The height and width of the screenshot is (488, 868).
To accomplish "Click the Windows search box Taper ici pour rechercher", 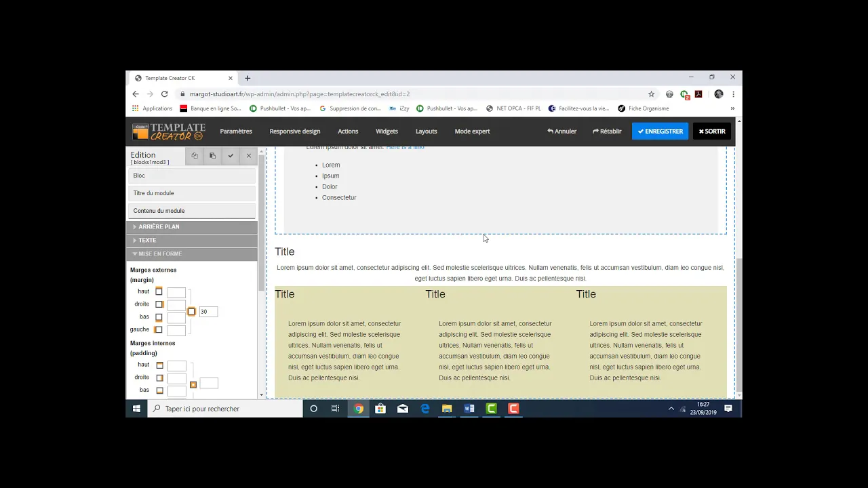I will (x=225, y=409).
